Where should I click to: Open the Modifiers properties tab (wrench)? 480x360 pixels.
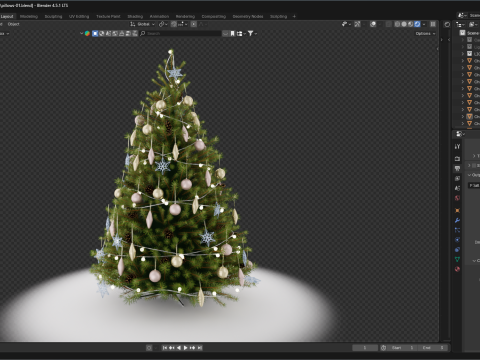[x=457, y=220]
